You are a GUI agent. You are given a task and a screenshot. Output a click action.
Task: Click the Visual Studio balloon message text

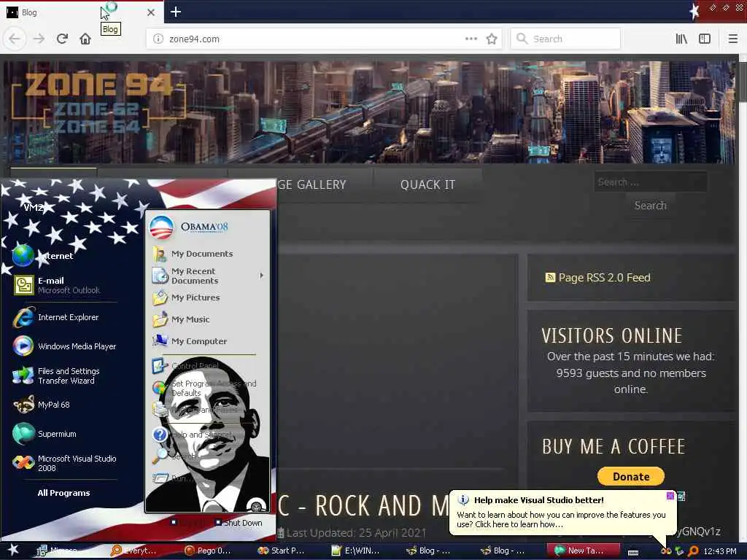tap(561, 519)
